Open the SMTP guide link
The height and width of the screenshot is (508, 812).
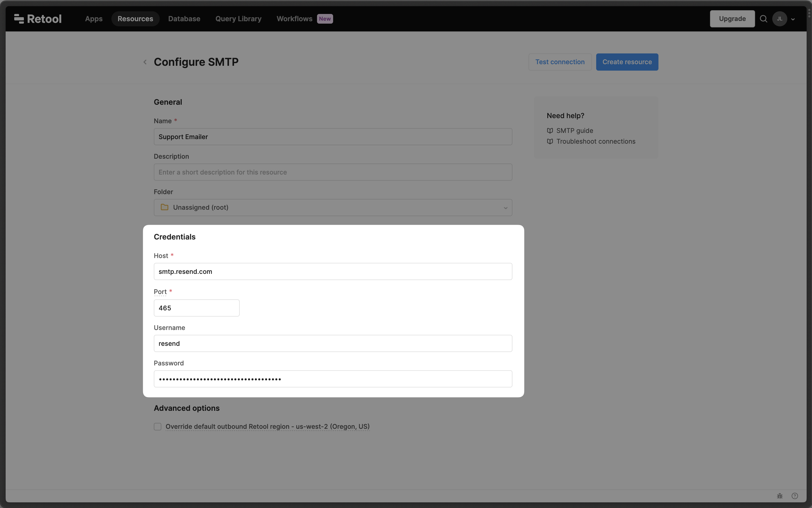point(575,131)
